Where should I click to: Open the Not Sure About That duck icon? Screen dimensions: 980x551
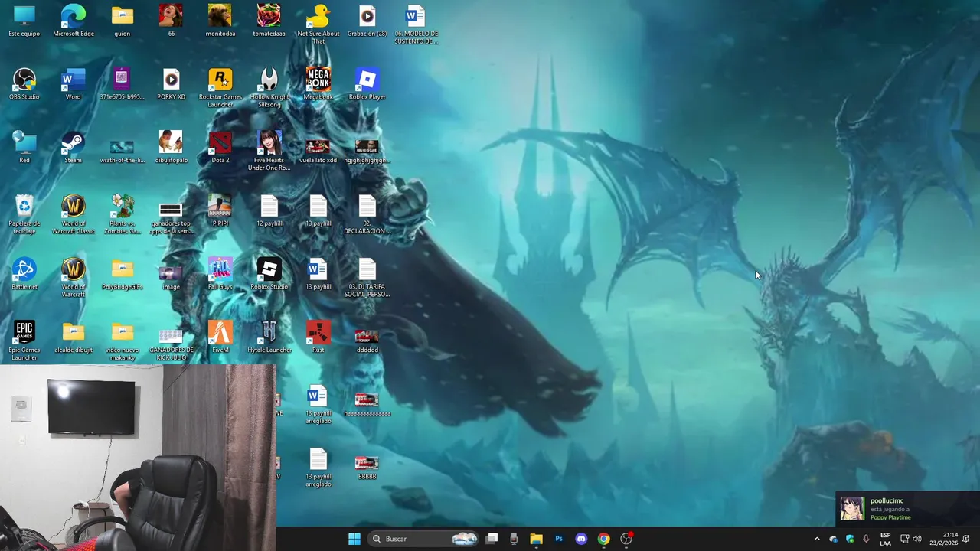(x=318, y=24)
